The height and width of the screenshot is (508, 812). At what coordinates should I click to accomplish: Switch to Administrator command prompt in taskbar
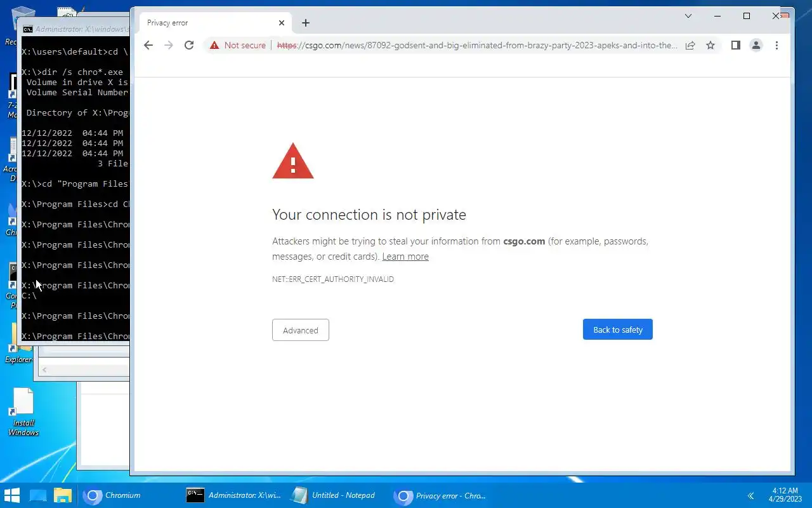tap(232, 495)
